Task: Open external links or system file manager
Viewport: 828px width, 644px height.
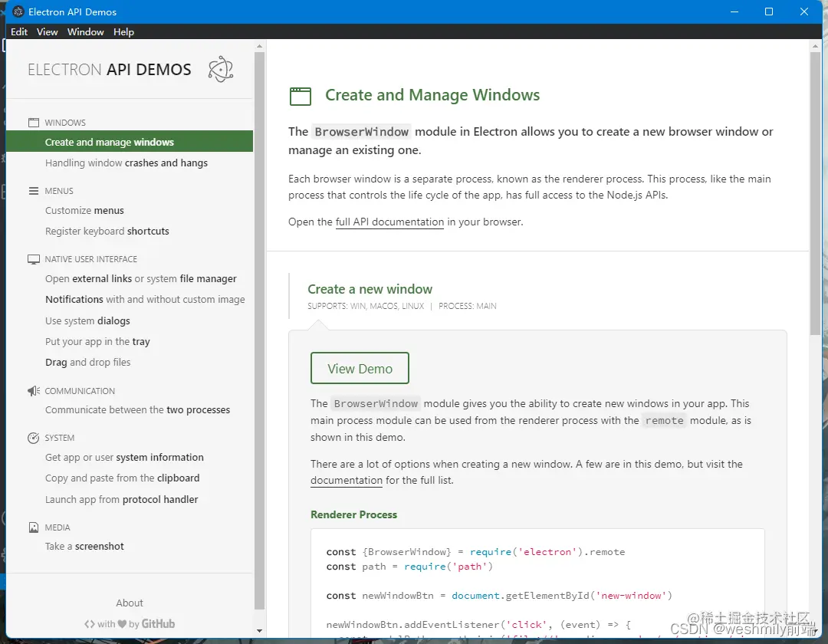Action: click(141, 279)
